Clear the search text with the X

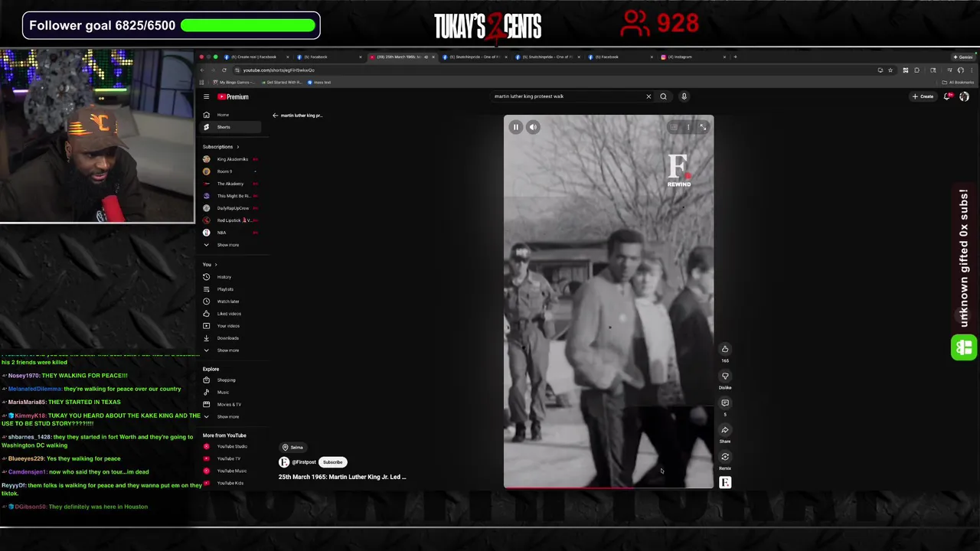click(x=648, y=96)
